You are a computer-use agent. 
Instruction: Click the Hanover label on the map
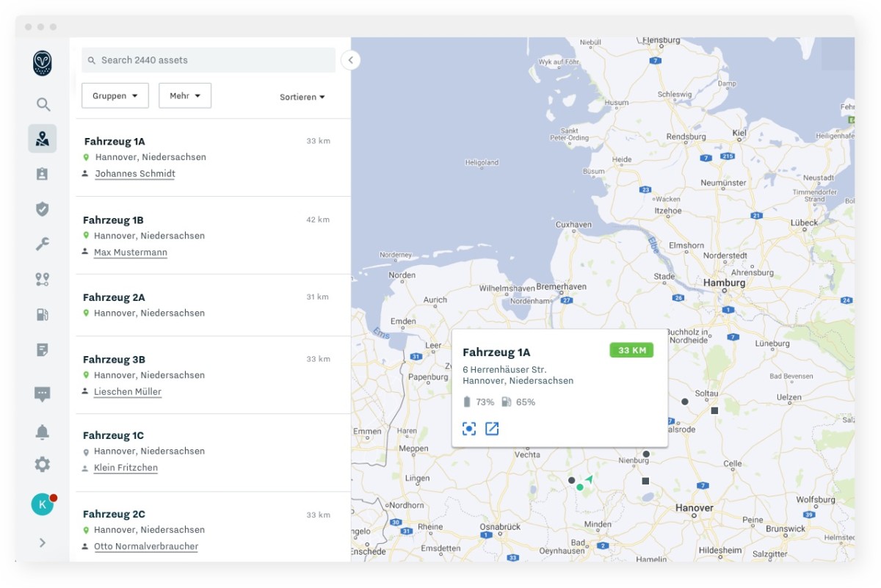coord(695,508)
